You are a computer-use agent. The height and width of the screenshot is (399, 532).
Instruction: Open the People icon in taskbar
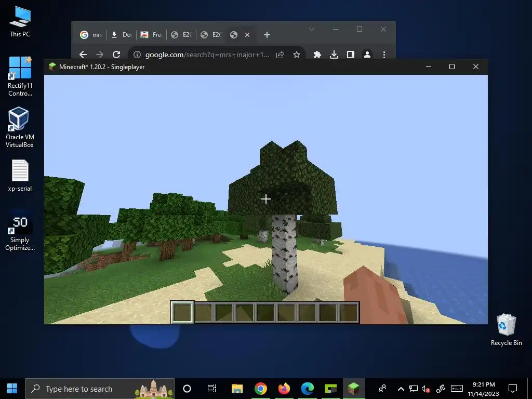(x=382, y=389)
